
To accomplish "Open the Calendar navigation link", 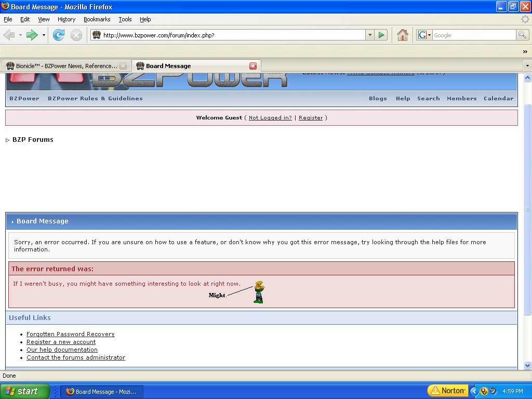I will [x=499, y=98].
